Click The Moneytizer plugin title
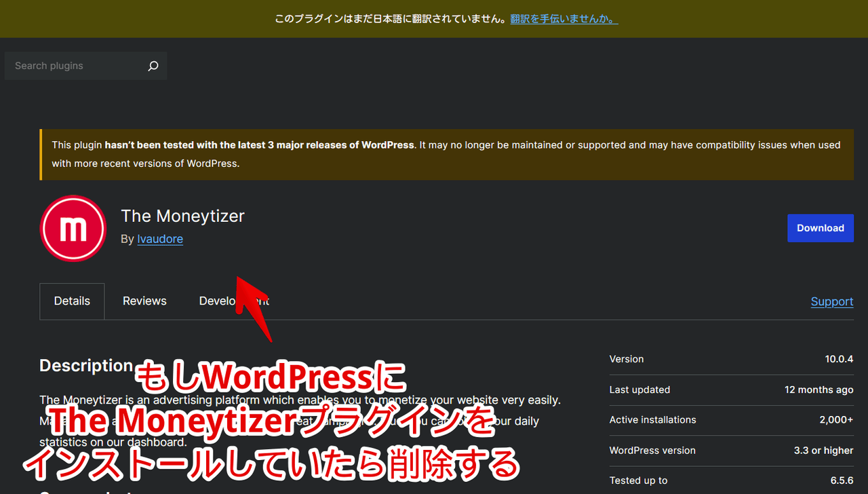Image resolution: width=868 pixels, height=494 pixels. 182,216
